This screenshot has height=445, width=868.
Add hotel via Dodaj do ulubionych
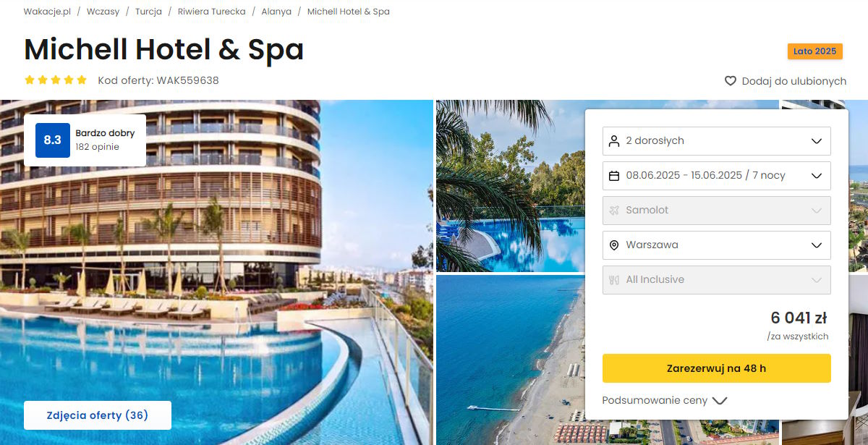tap(786, 81)
